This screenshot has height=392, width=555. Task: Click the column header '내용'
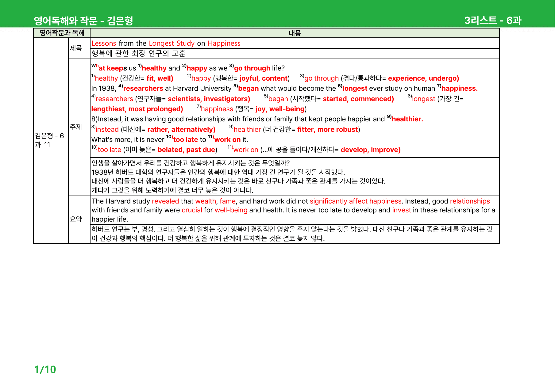click(x=295, y=33)
